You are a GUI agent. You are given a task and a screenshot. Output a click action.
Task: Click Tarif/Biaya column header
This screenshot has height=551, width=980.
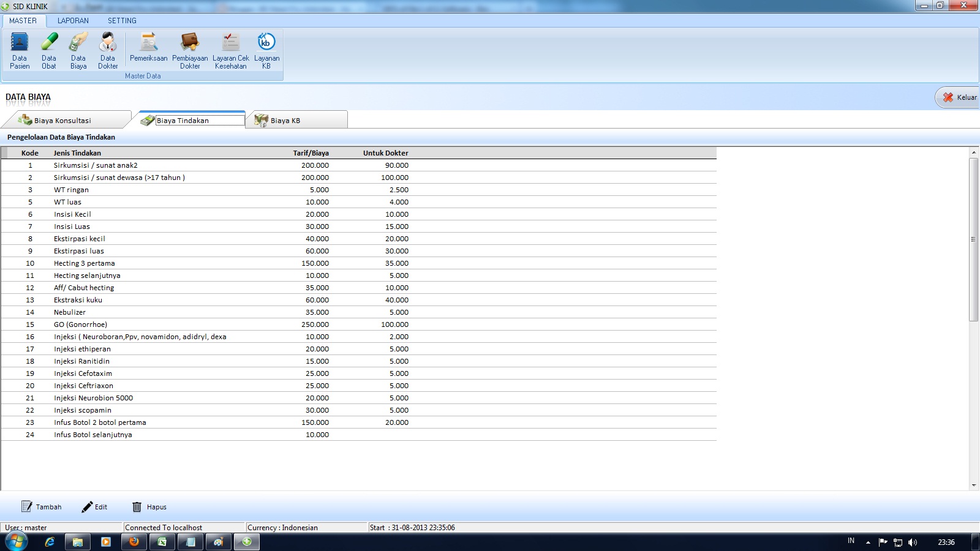pyautogui.click(x=311, y=153)
